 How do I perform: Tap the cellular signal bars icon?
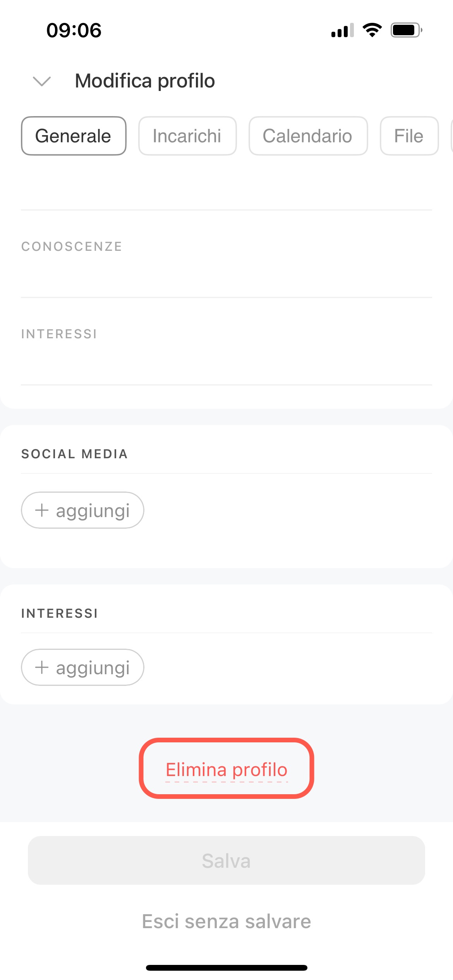pyautogui.click(x=342, y=30)
